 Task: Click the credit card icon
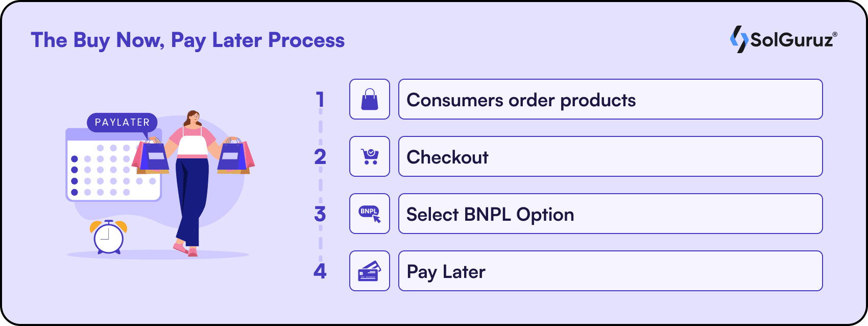(370, 271)
